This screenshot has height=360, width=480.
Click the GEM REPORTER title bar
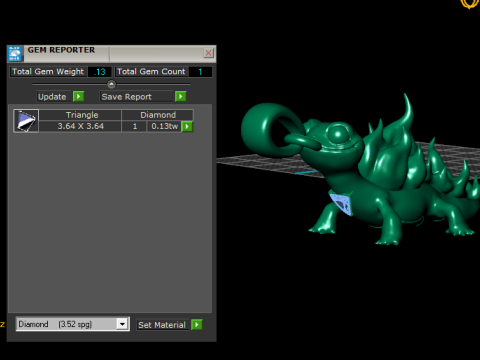coord(113,53)
